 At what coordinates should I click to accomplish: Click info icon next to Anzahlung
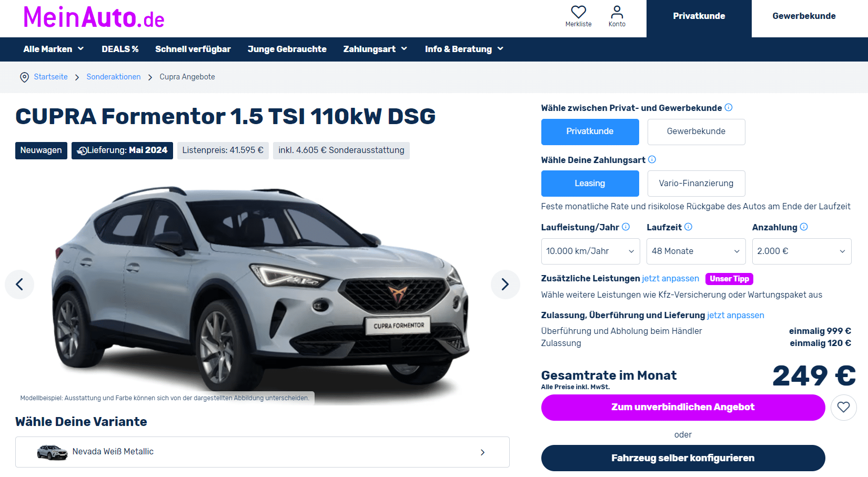click(x=803, y=227)
